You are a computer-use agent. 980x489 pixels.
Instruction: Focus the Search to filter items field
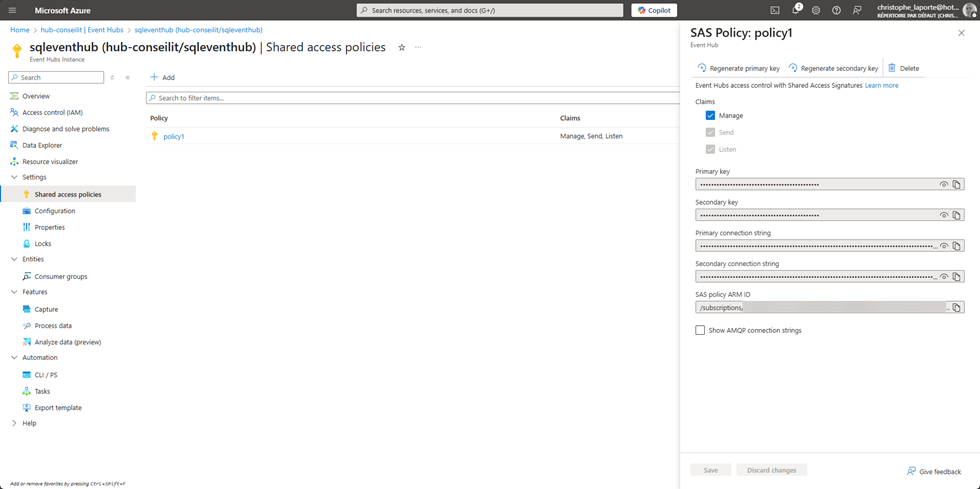412,98
